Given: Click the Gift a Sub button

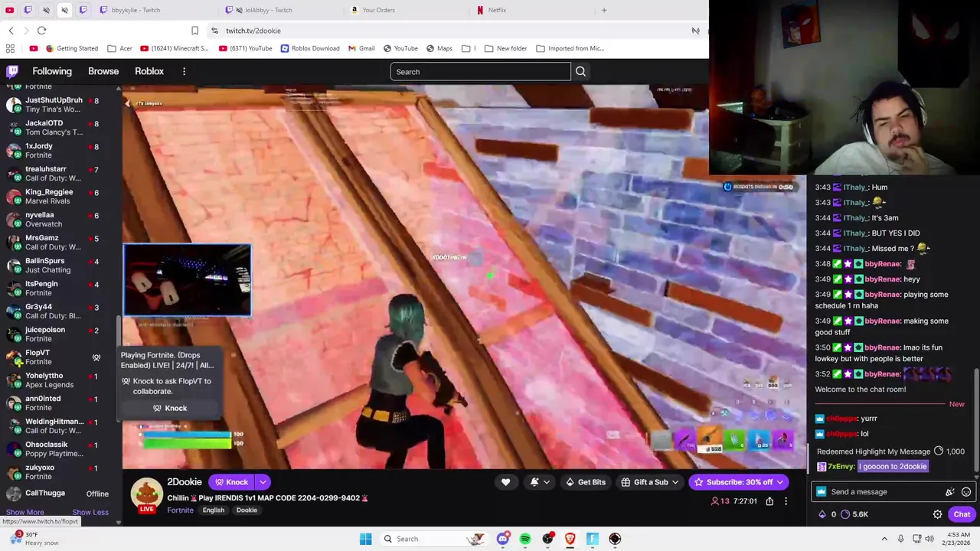Looking at the screenshot, I should pyautogui.click(x=650, y=482).
